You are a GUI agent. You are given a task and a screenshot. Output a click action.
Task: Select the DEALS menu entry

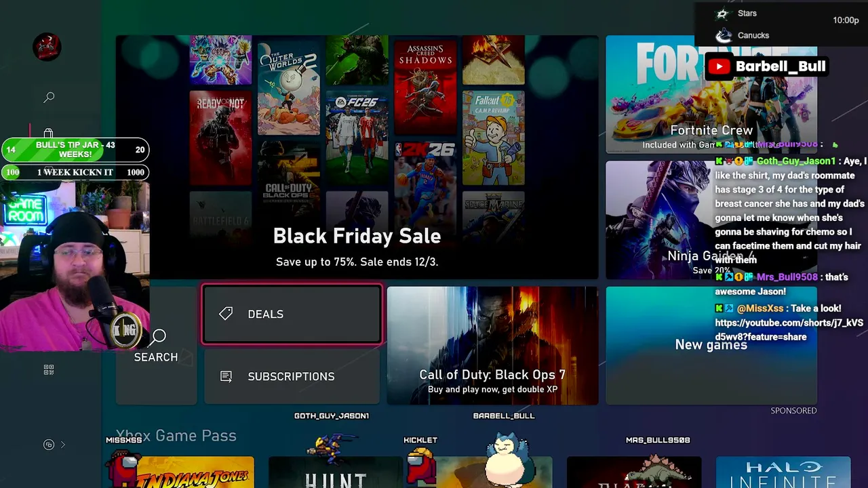tap(292, 314)
